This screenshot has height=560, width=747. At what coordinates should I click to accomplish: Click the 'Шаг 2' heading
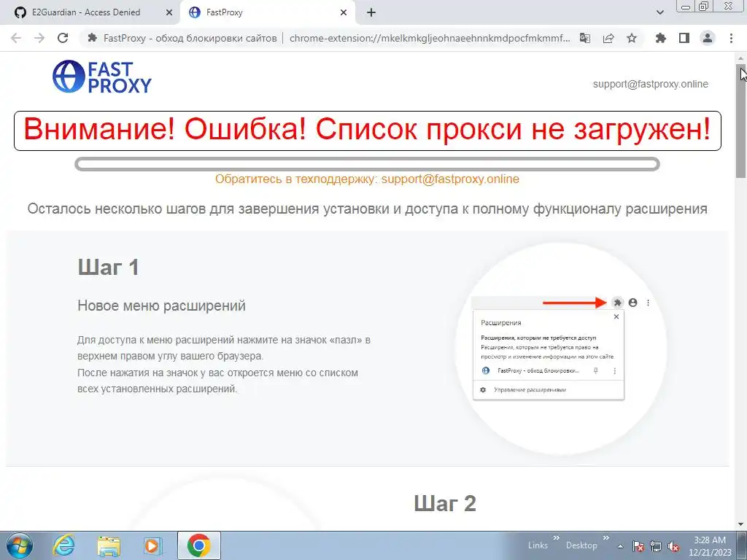[x=445, y=503]
